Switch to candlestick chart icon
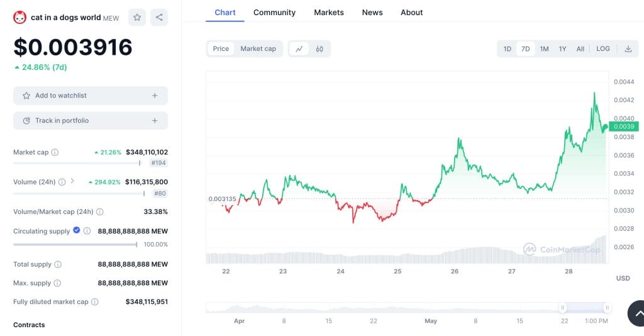 319,48
